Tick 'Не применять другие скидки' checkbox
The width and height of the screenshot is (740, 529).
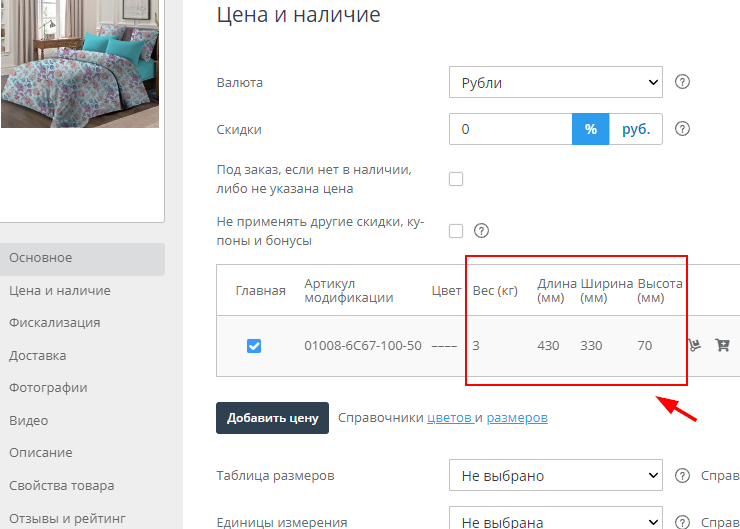tap(456, 231)
